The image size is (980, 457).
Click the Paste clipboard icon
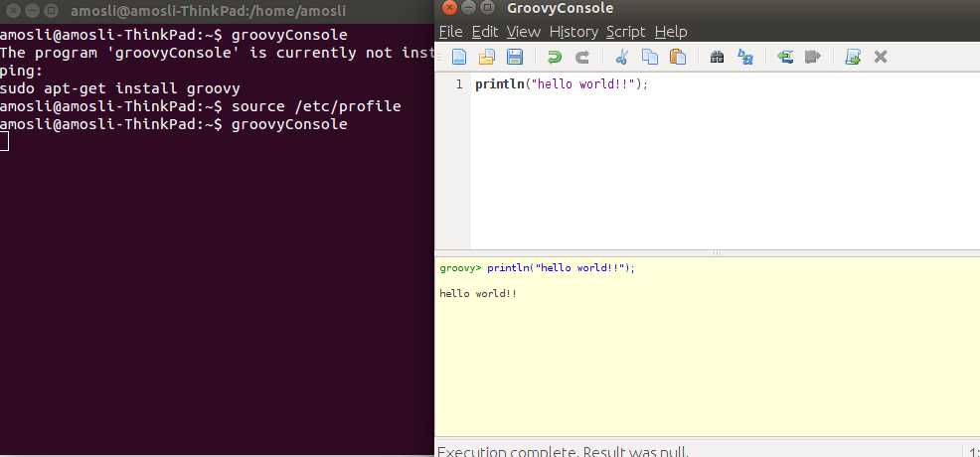[678, 57]
